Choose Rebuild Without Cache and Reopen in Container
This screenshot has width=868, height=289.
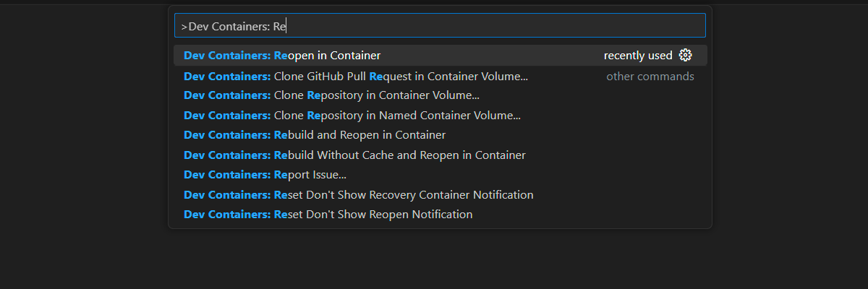tap(440, 155)
